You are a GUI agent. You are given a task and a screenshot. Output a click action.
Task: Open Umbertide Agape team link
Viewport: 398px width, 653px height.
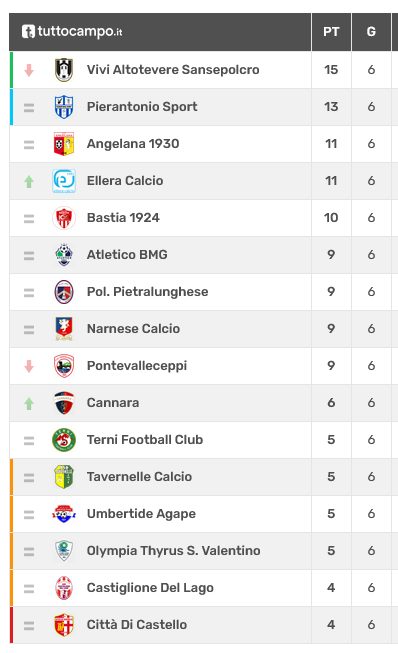pyautogui.click(x=141, y=514)
